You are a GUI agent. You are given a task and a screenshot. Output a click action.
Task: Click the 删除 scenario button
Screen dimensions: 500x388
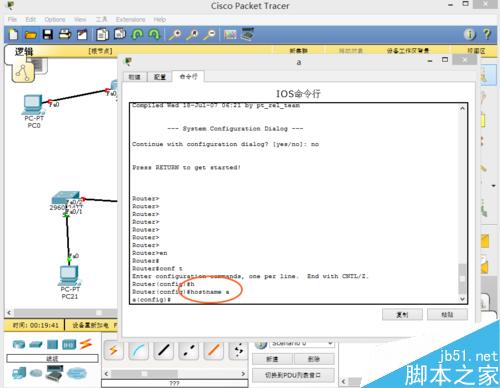(314, 359)
